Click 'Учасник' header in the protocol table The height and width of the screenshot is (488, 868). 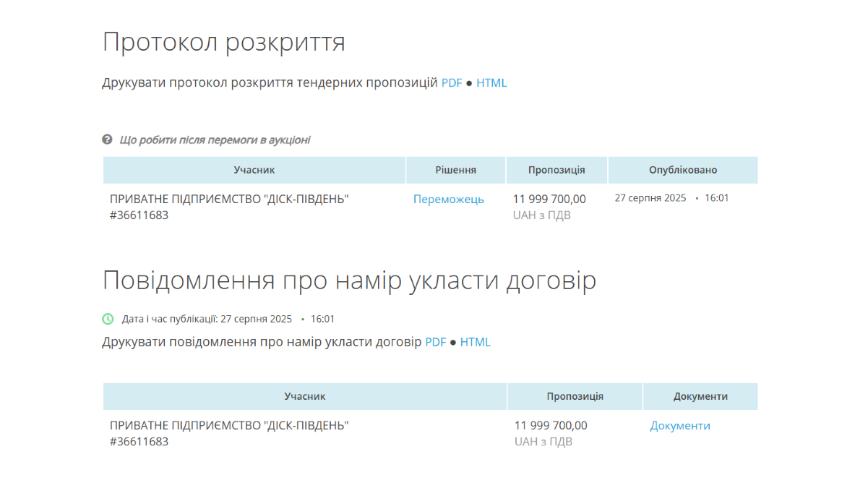[x=254, y=170]
